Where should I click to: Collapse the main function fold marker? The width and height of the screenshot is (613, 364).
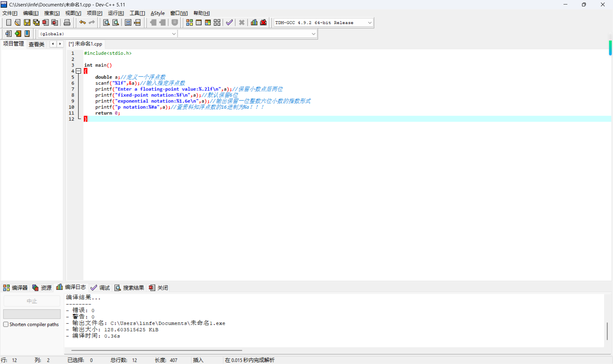tap(78, 71)
